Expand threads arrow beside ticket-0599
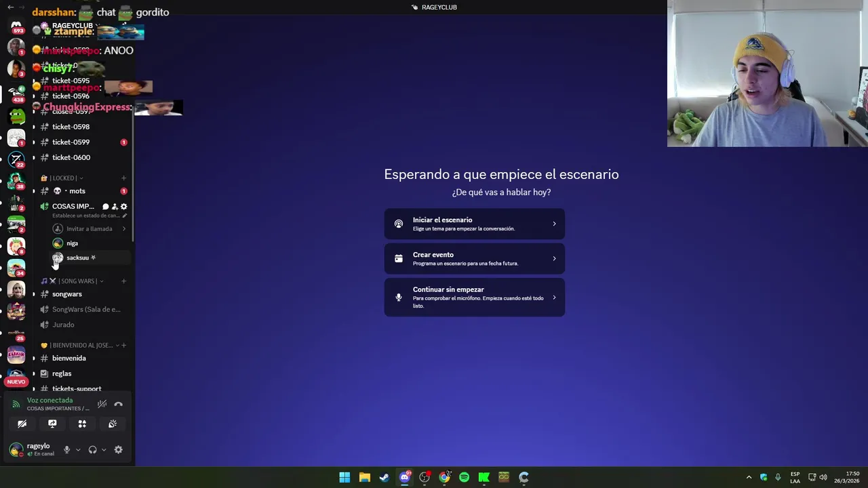The width and height of the screenshot is (868, 488). 34,142
